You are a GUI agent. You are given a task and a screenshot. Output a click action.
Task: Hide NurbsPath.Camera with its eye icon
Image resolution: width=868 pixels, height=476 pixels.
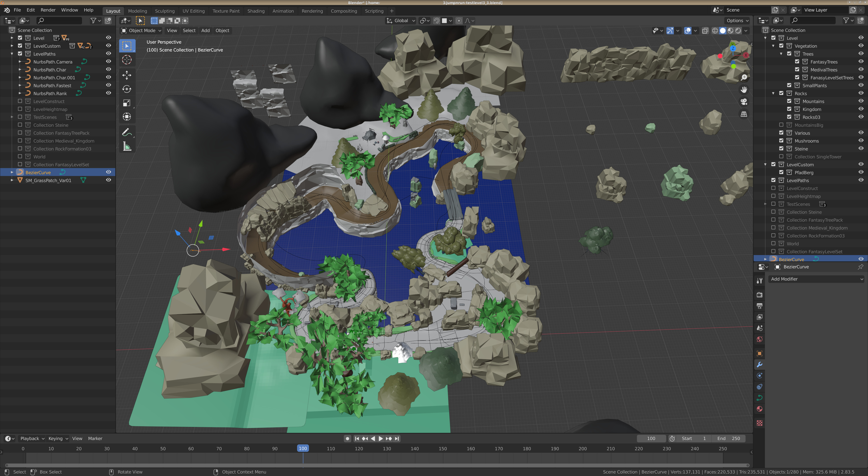point(108,62)
